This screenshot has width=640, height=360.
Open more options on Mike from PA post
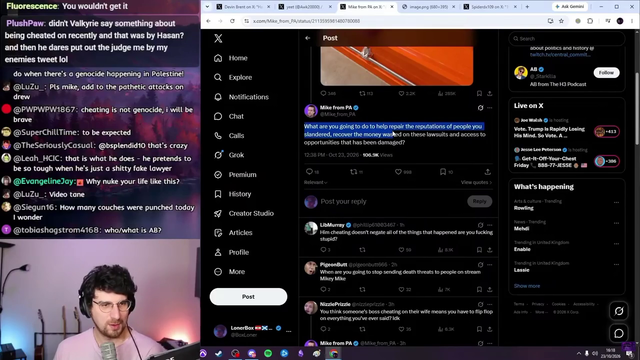490,108
